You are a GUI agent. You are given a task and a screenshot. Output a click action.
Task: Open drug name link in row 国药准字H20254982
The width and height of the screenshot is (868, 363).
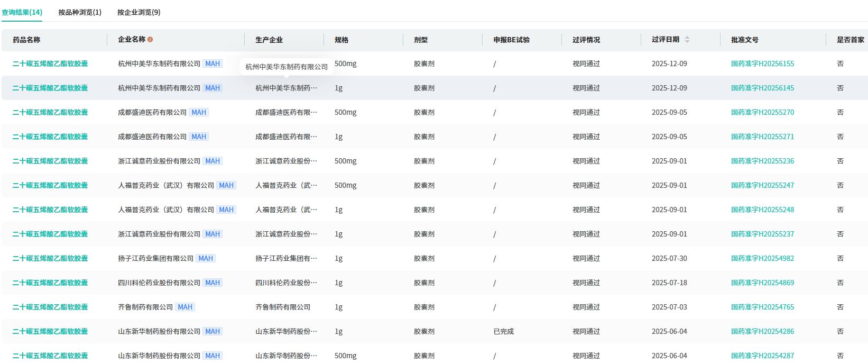[50, 258]
